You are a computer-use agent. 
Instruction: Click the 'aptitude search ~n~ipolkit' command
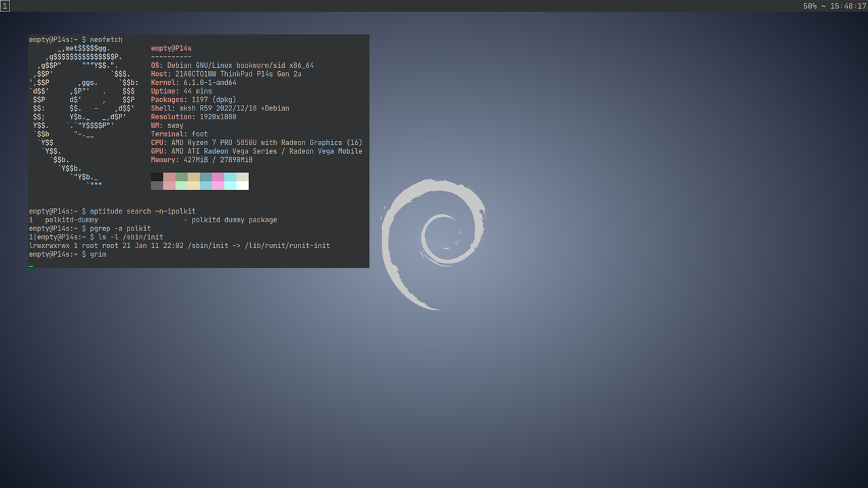[x=143, y=211]
